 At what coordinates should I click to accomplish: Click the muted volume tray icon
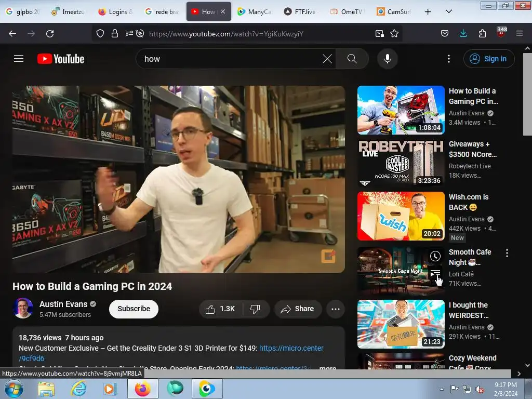coord(480,389)
